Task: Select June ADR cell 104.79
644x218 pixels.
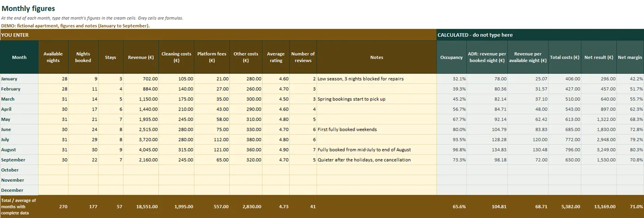Action: [487, 130]
